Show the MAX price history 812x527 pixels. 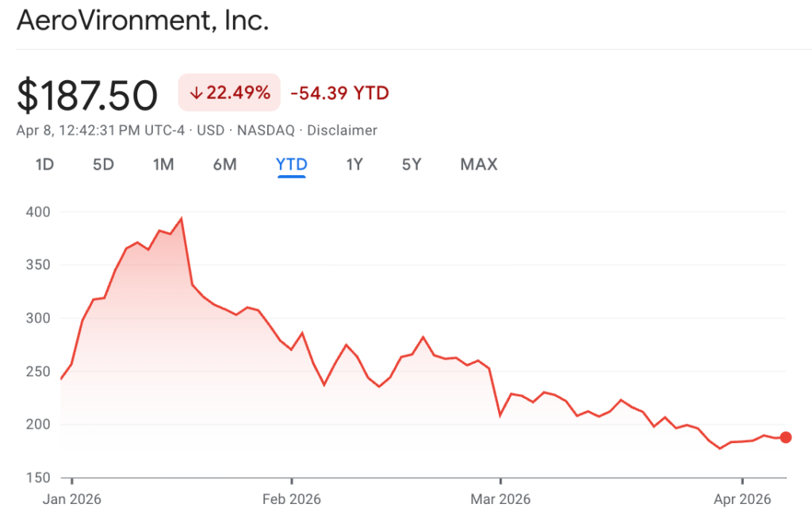point(479,165)
